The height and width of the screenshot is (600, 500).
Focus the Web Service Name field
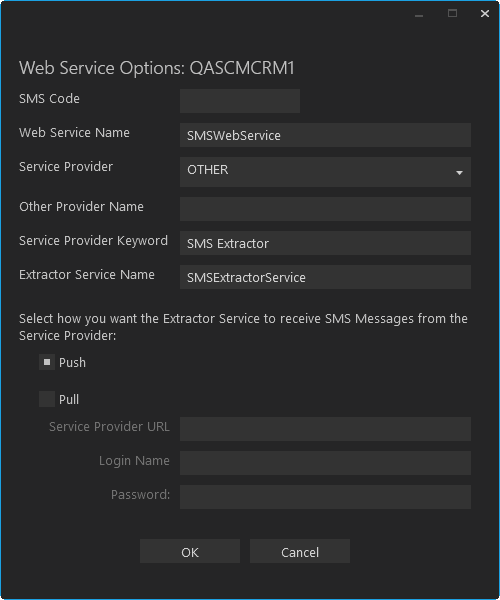[325, 135]
